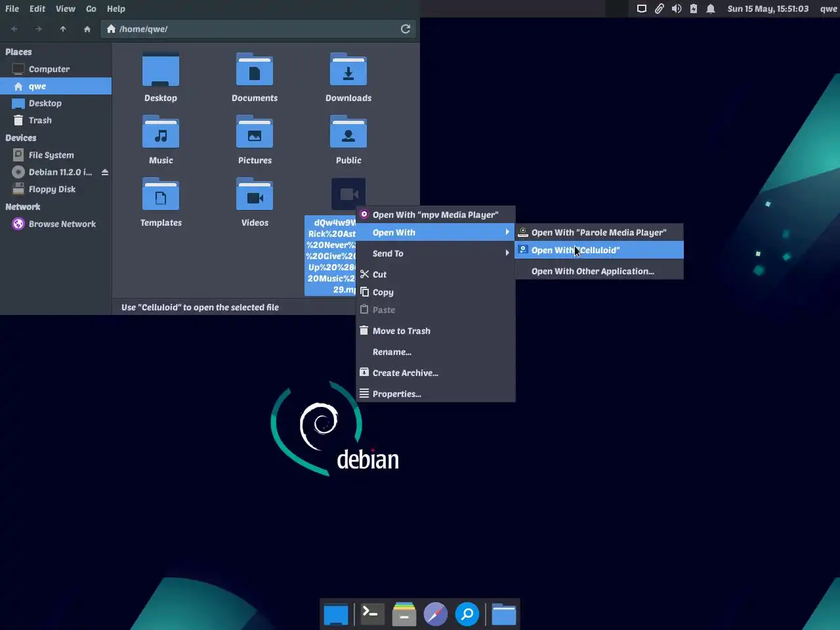
Task: Open the power manager battery icon
Action: [694, 9]
